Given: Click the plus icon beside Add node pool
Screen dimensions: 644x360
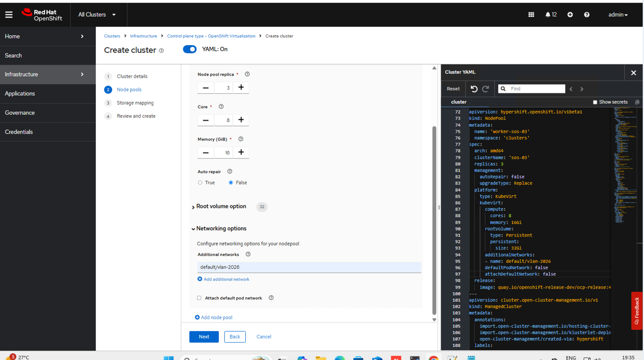Looking at the screenshot, I should tap(197, 317).
